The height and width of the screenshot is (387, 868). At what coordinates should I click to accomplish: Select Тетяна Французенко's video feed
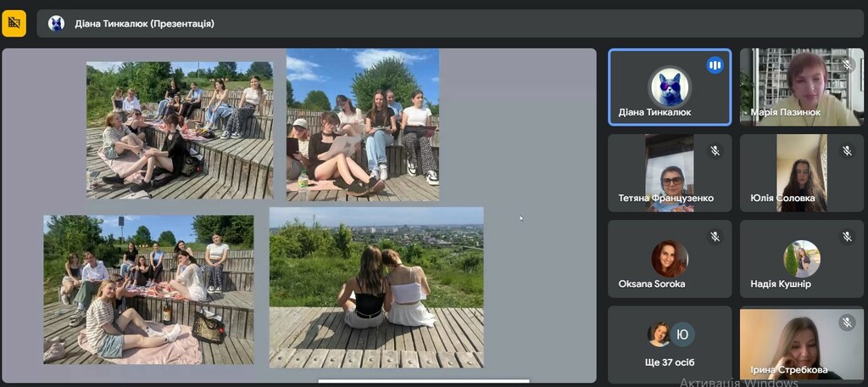pos(670,172)
